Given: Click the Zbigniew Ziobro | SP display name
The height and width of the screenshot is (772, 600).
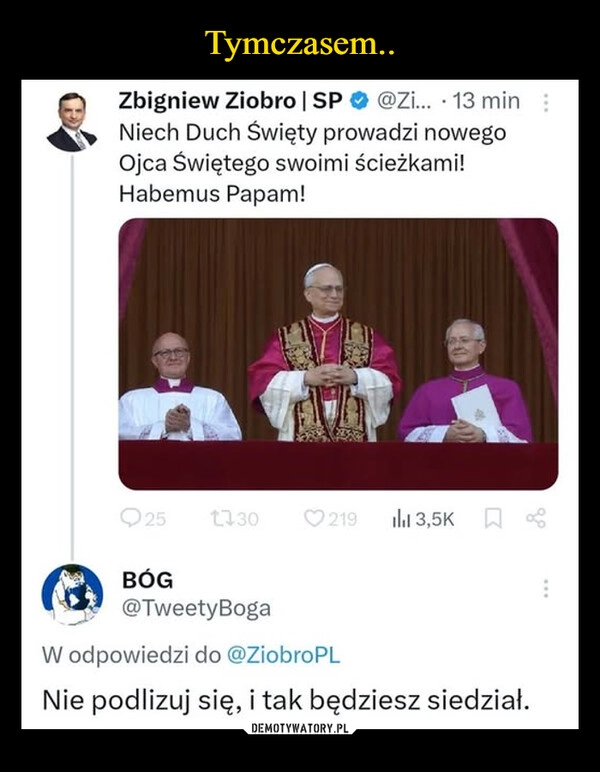Looking at the screenshot, I should pos(230,101).
